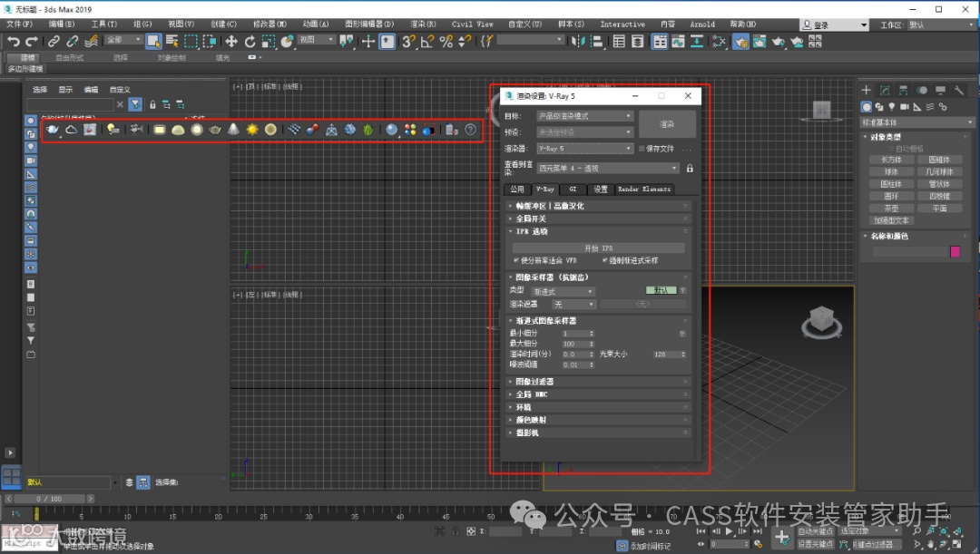Screen dimensions: 980x554
Task: Click the Mirror tool icon
Action: click(x=578, y=41)
